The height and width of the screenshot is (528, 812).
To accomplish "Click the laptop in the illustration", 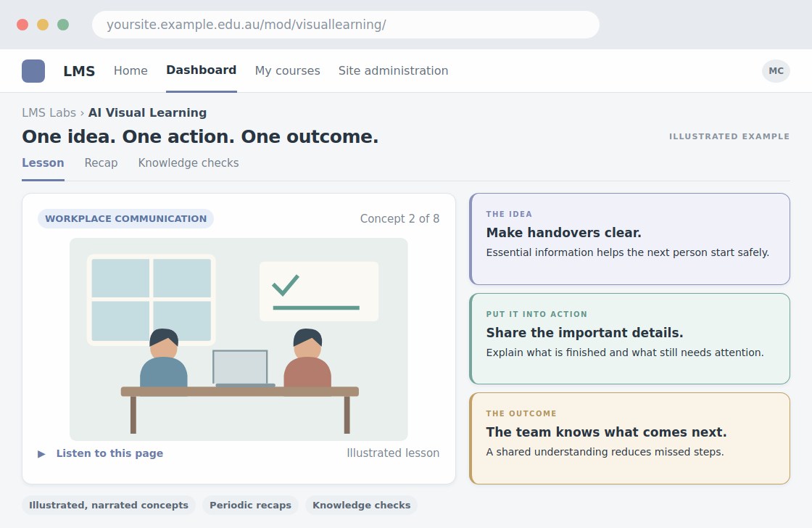I will coord(242,368).
